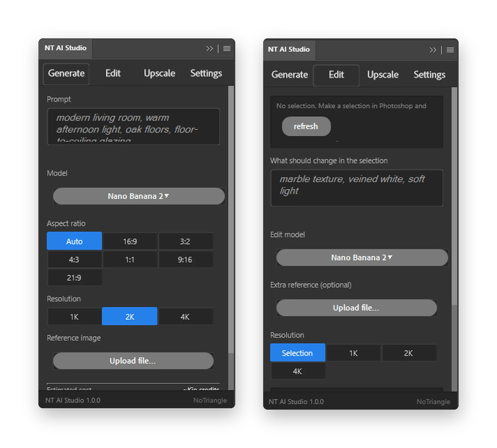497x448 pixels.
Task: Switch to Generate tab in left panel
Action: (x=66, y=74)
